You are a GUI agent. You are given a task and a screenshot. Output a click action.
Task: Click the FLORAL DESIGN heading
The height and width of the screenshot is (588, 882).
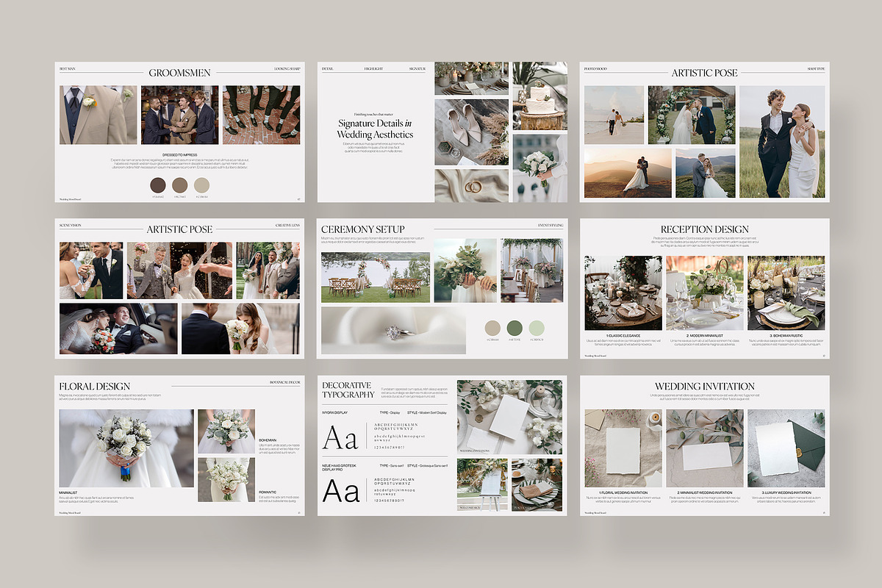pyautogui.click(x=95, y=386)
